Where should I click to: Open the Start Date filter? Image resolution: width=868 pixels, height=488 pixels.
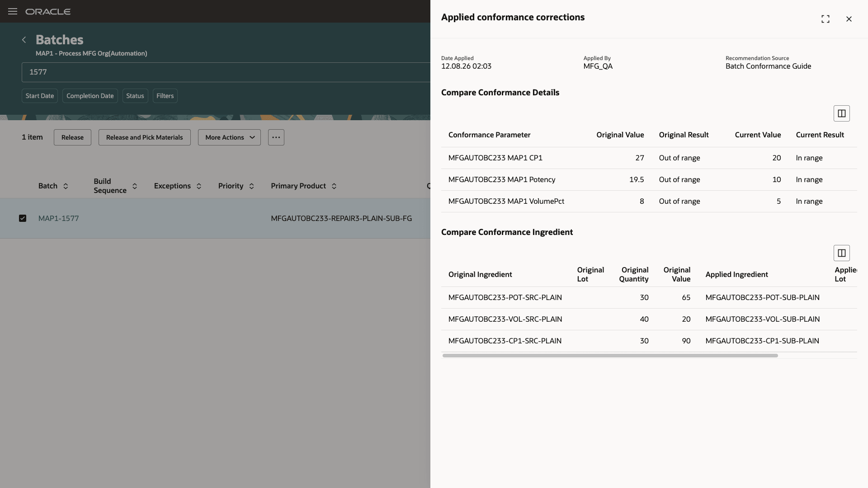tap(40, 96)
